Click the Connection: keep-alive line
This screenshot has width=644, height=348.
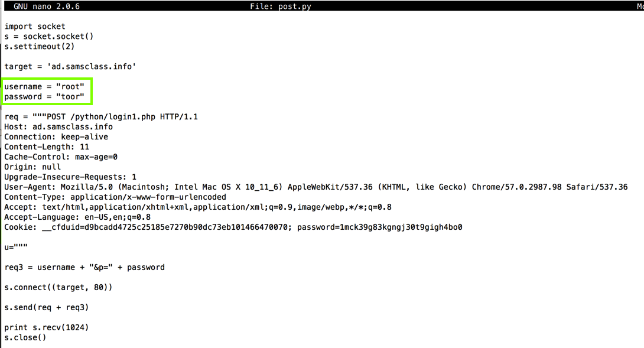pos(56,137)
